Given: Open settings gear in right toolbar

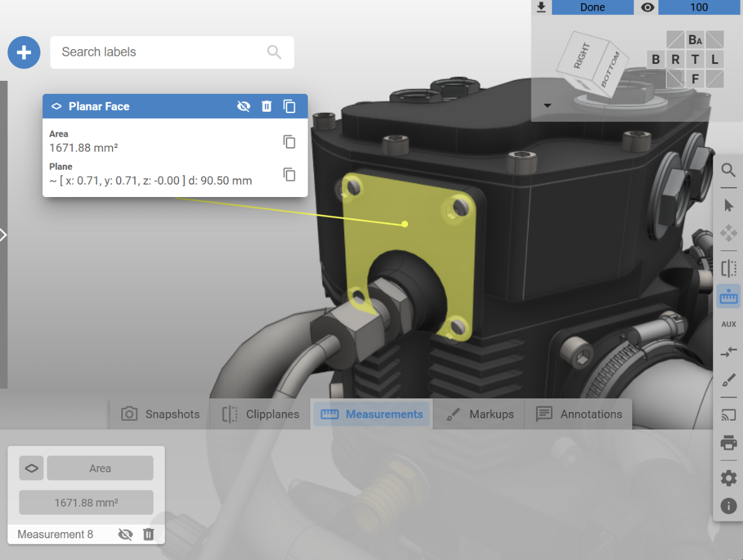Looking at the screenshot, I should click(x=728, y=479).
